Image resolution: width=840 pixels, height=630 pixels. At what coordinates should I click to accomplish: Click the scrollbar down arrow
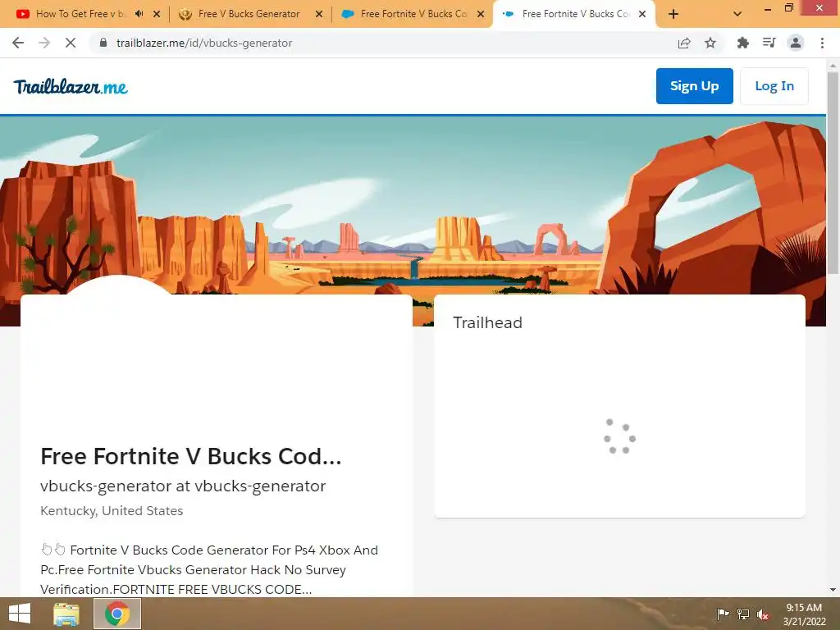(833, 590)
